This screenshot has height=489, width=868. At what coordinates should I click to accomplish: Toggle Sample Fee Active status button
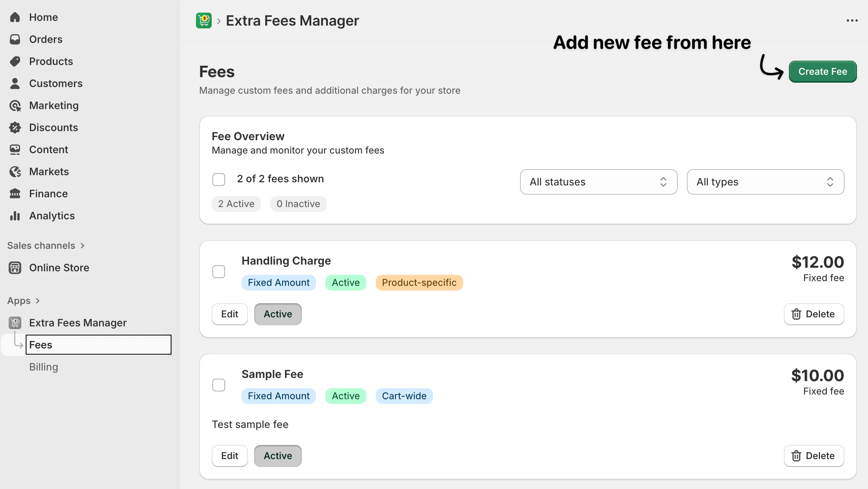click(x=278, y=456)
